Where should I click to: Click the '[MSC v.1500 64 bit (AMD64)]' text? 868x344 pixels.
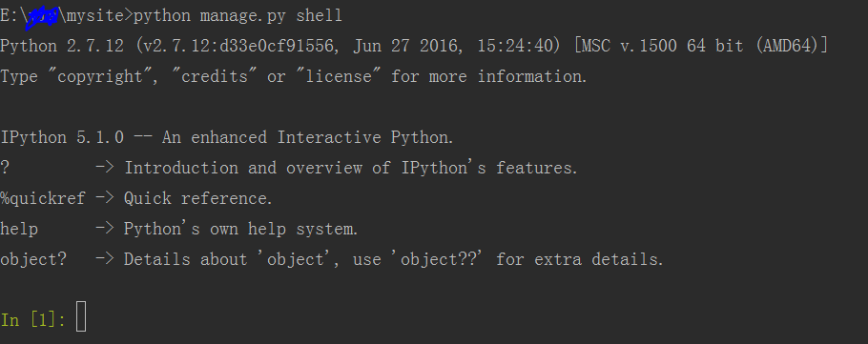coord(701,46)
